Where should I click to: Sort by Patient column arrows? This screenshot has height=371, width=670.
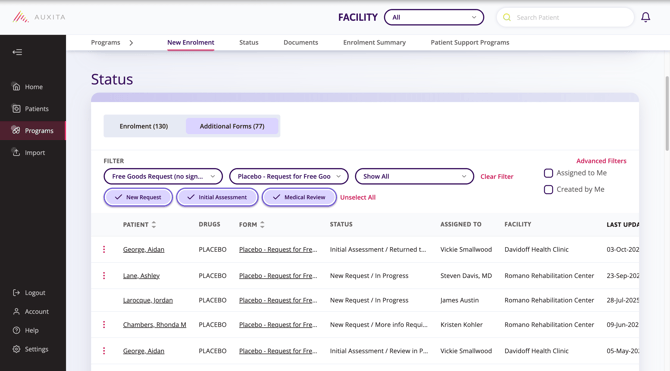[154, 224]
